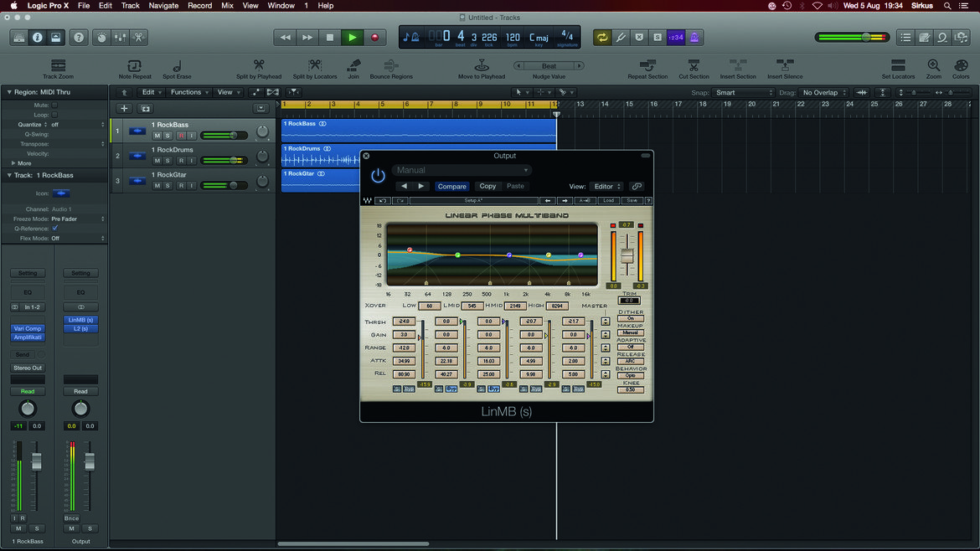Click the Low crossover frequency field
Screen dimensions: 980x551
[429, 306]
